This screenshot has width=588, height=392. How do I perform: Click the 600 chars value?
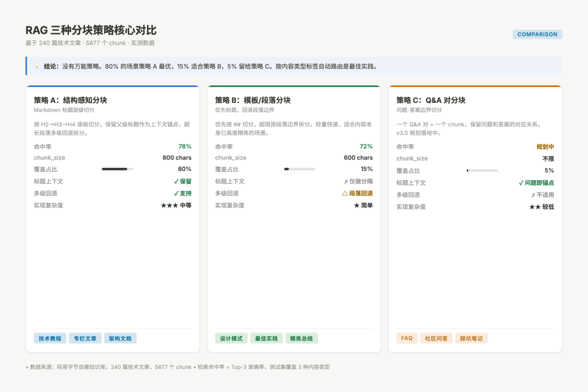click(x=358, y=157)
